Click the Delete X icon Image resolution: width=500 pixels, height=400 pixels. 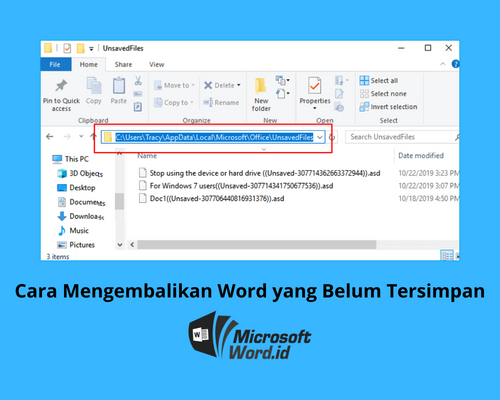pos(208,85)
